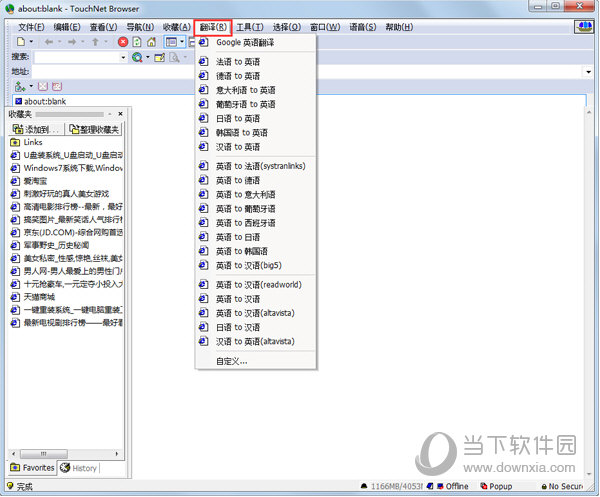The height and width of the screenshot is (497, 600).
Task: Open the Links favorites folder
Action: click(26, 142)
